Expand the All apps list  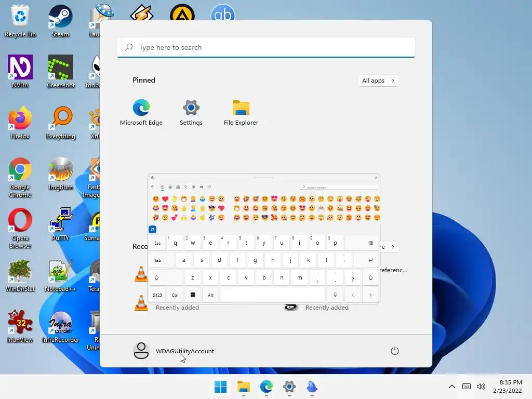378,81
